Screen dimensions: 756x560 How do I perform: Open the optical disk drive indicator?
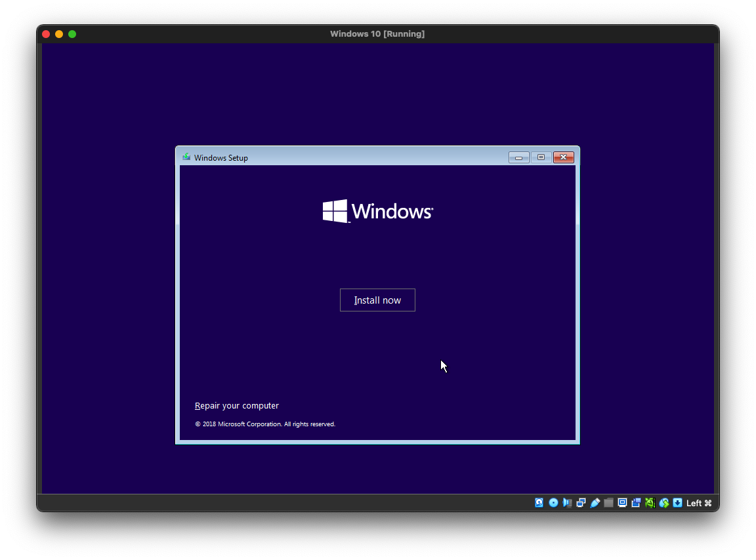553,503
